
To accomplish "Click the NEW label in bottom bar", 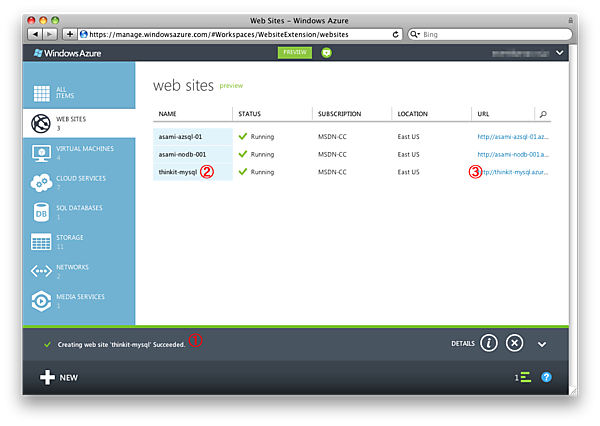I will (x=68, y=378).
